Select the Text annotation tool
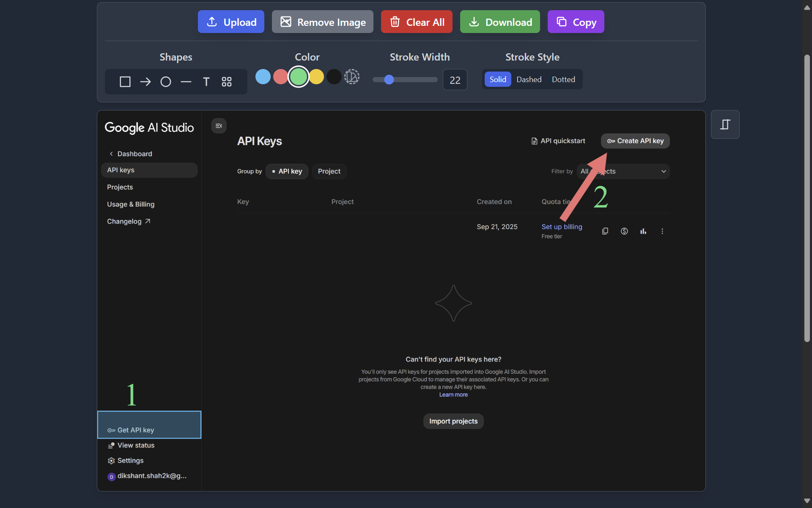812x508 pixels. [x=206, y=82]
